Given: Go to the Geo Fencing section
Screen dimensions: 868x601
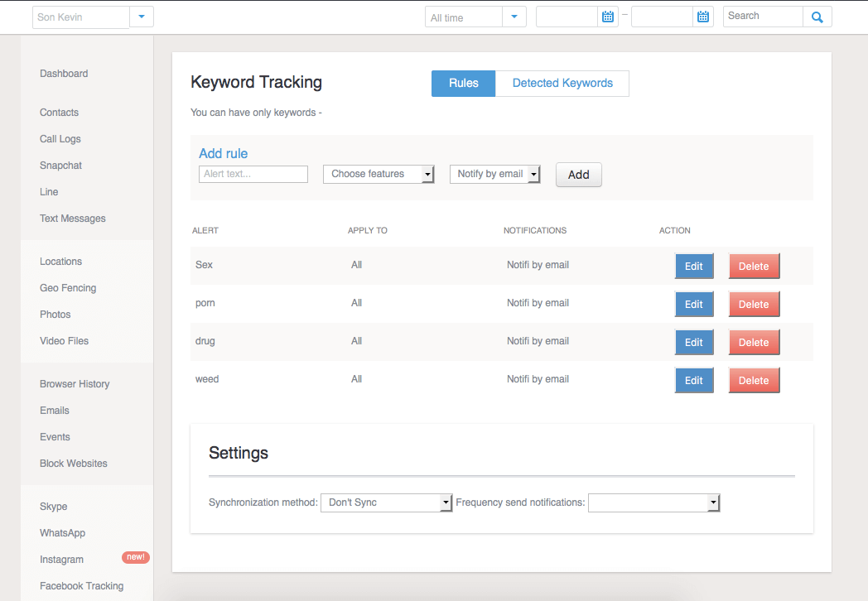Looking at the screenshot, I should [68, 287].
